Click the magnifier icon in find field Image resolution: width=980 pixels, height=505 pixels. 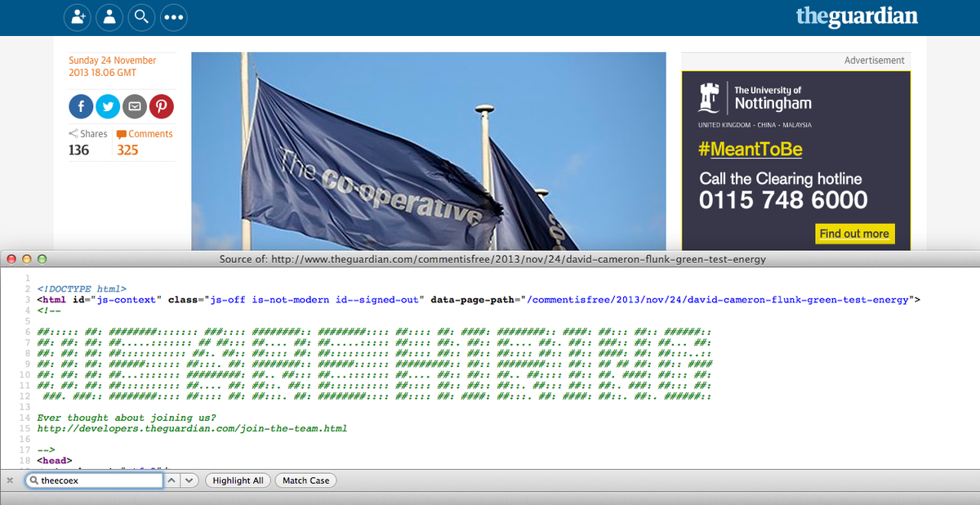tap(34, 480)
